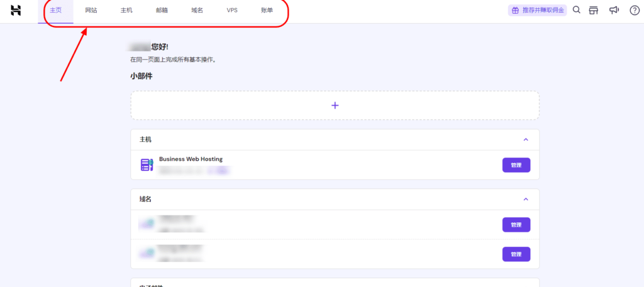Screen dimensions: 644x287
Task: Select the 主页 tab
Action: (x=55, y=11)
